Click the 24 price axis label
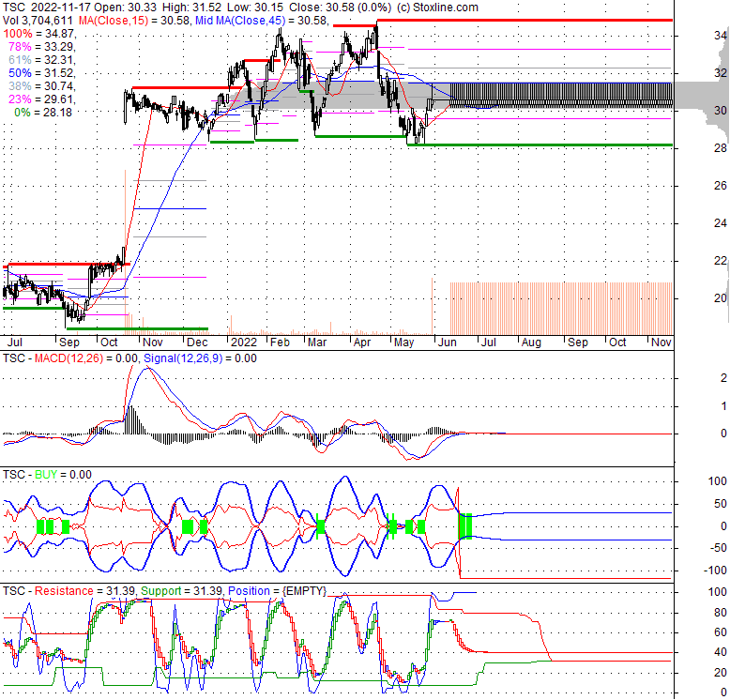The image size is (730, 700). 721,223
